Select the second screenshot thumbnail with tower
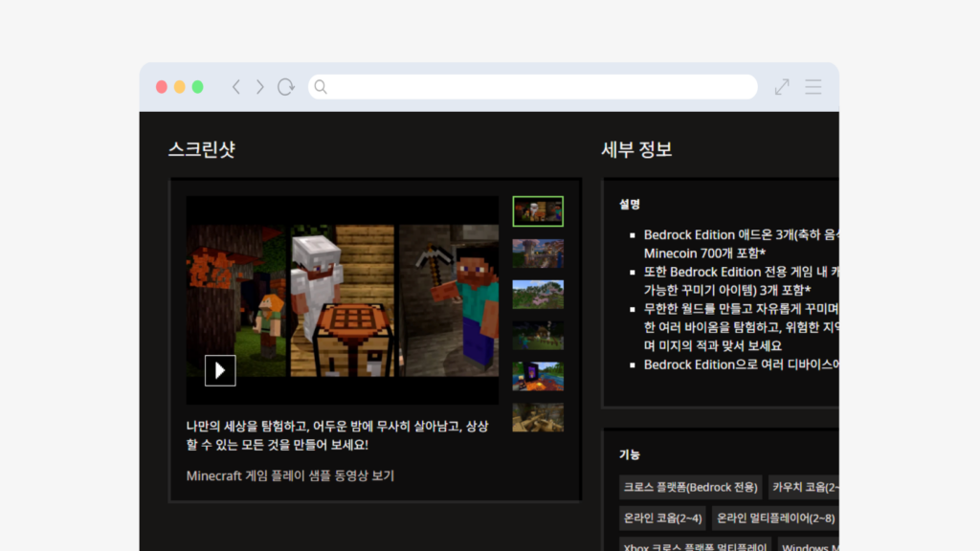The width and height of the screenshot is (980, 551). (x=538, y=253)
